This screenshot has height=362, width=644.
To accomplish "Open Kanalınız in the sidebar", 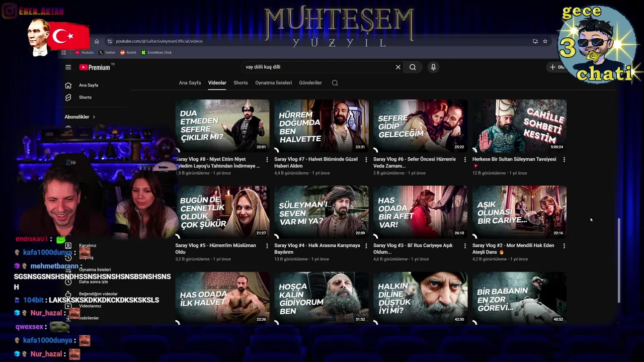I will (x=88, y=245).
